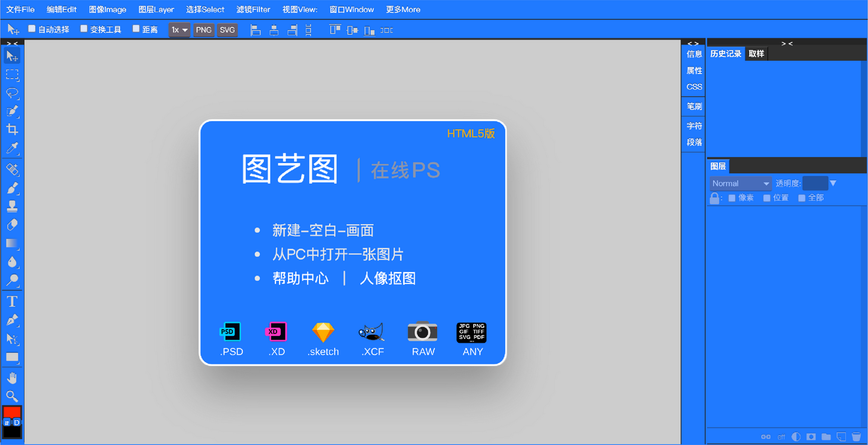Select the Crop tool
This screenshot has width=868, height=445.
coord(12,129)
